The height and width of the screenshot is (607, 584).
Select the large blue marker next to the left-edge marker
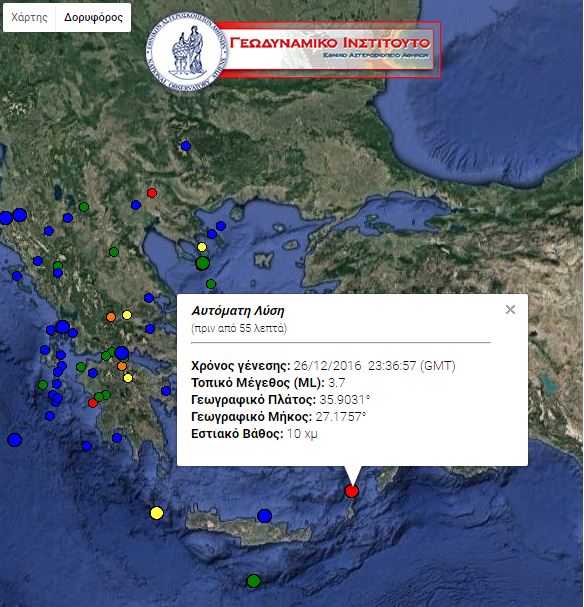[20, 215]
